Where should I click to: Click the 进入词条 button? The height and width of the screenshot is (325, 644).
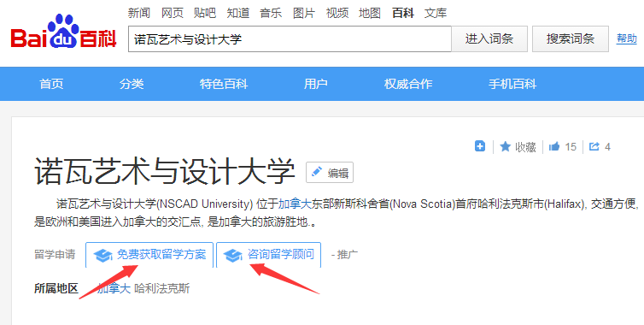[x=489, y=39]
